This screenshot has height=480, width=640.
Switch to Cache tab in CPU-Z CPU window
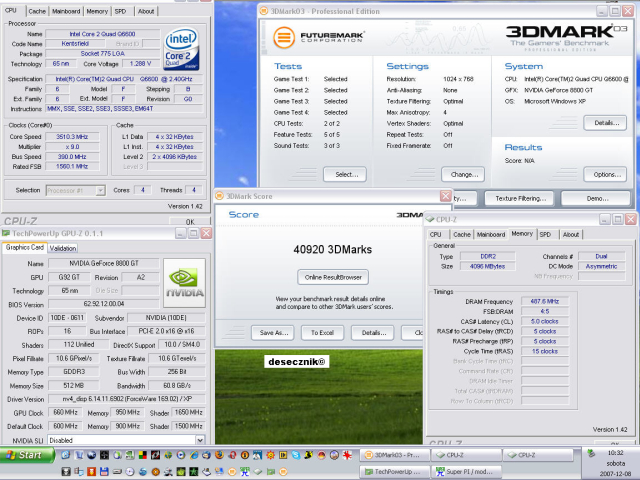[37, 11]
